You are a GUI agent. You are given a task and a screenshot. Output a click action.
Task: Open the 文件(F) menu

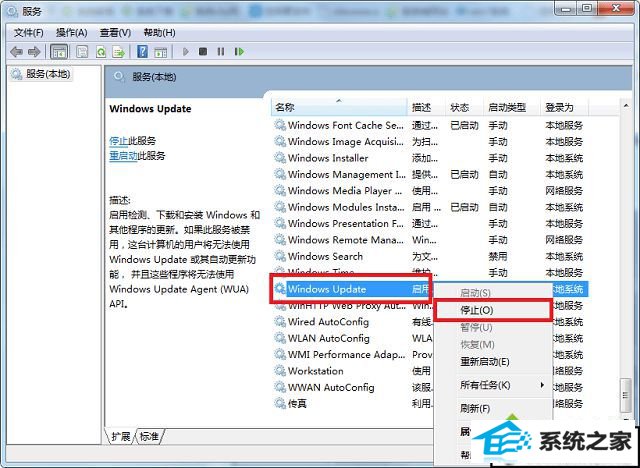[x=29, y=33]
